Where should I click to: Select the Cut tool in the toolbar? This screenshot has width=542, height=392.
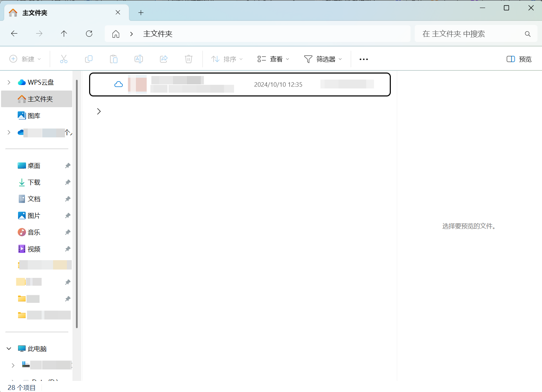[64, 59]
